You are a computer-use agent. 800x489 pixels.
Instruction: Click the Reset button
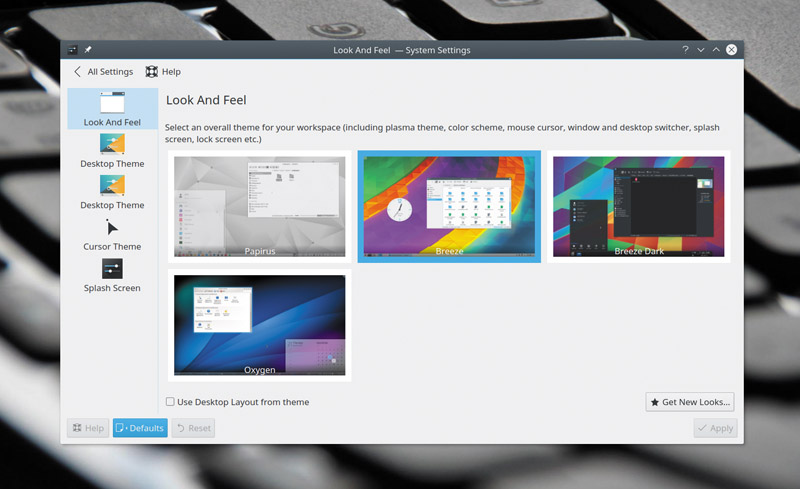[193, 428]
